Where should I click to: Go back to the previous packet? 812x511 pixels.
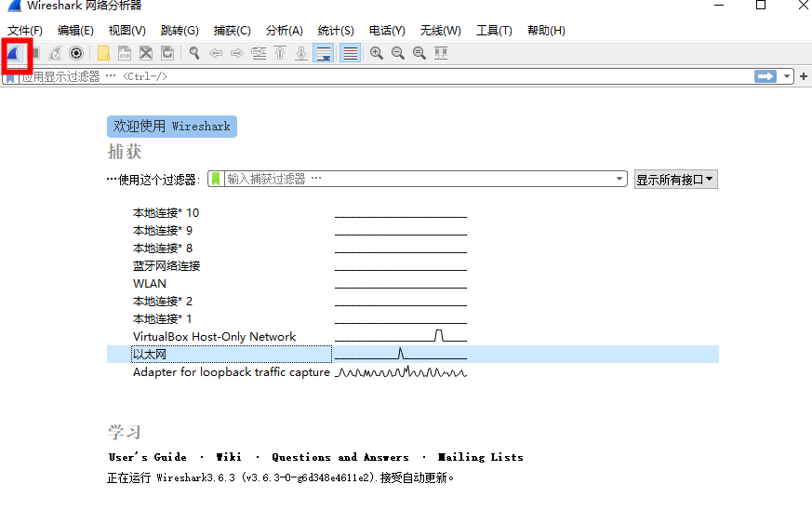tap(216, 53)
